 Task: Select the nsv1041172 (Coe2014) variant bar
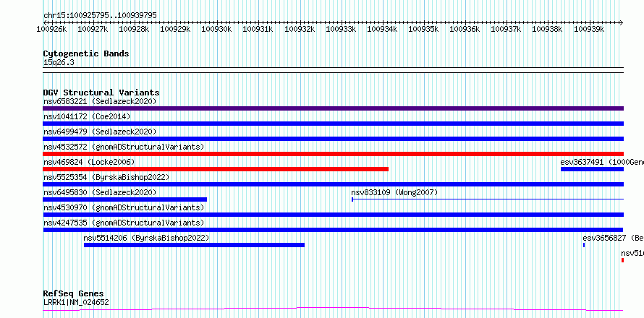(x=333, y=124)
